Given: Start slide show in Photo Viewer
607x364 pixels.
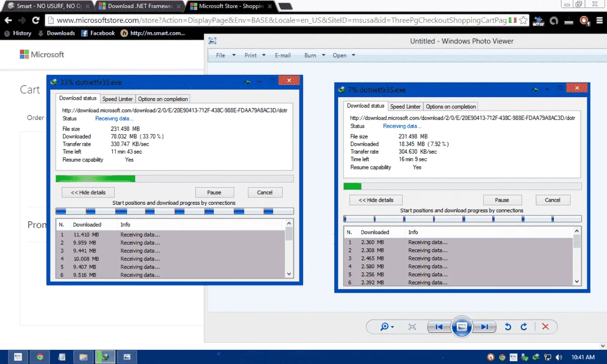Looking at the screenshot, I should 461,327.
